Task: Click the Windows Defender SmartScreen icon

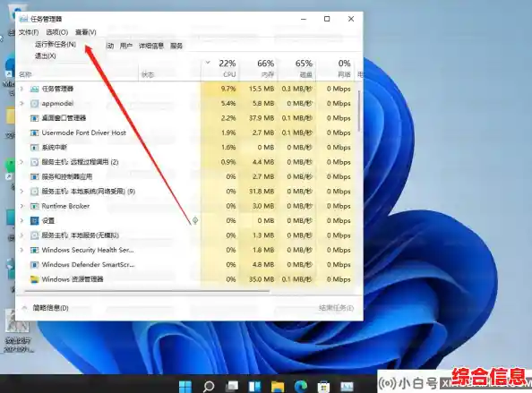Action: click(34, 264)
